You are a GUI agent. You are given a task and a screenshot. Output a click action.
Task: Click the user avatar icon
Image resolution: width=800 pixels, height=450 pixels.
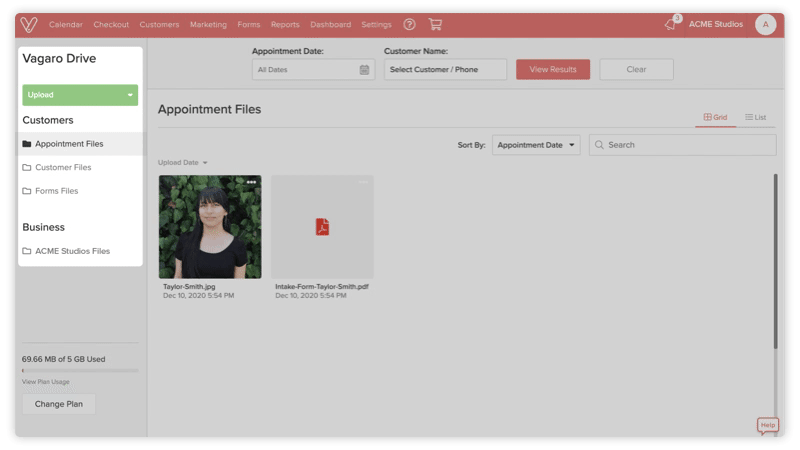[x=765, y=24]
